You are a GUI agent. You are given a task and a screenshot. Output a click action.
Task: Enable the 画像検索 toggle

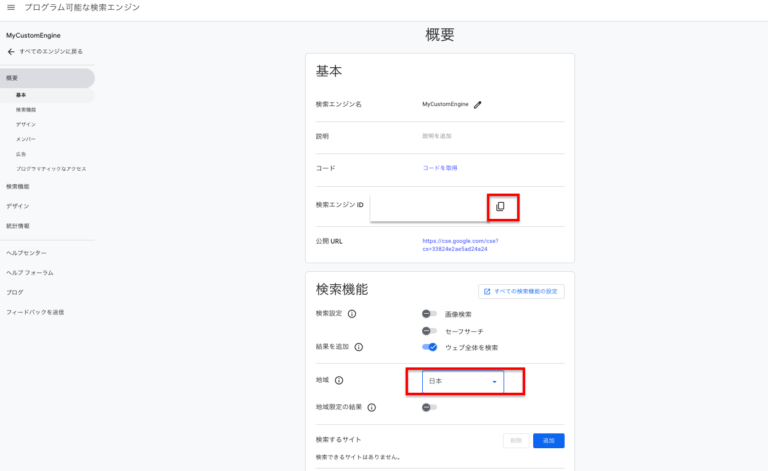pyautogui.click(x=429, y=314)
